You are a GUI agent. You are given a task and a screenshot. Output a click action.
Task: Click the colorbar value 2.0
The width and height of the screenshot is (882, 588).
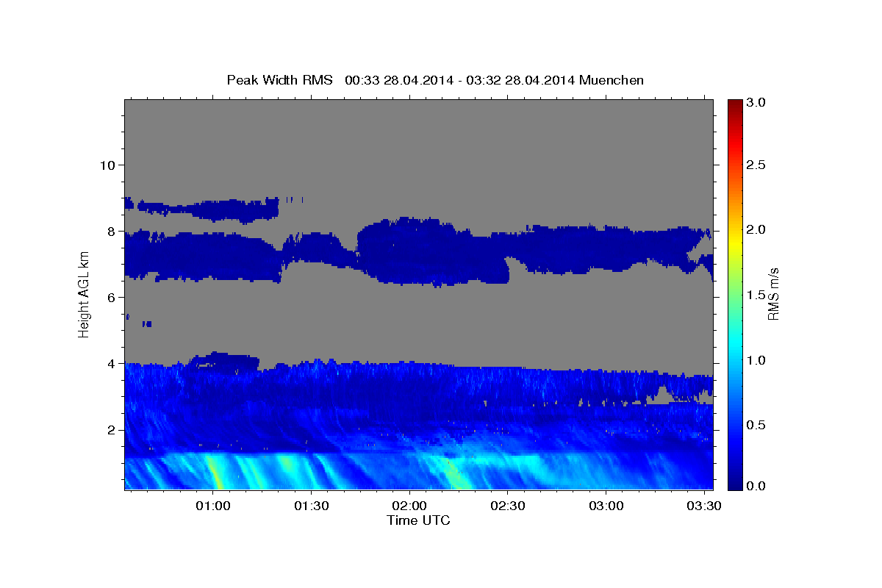coord(756,229)
